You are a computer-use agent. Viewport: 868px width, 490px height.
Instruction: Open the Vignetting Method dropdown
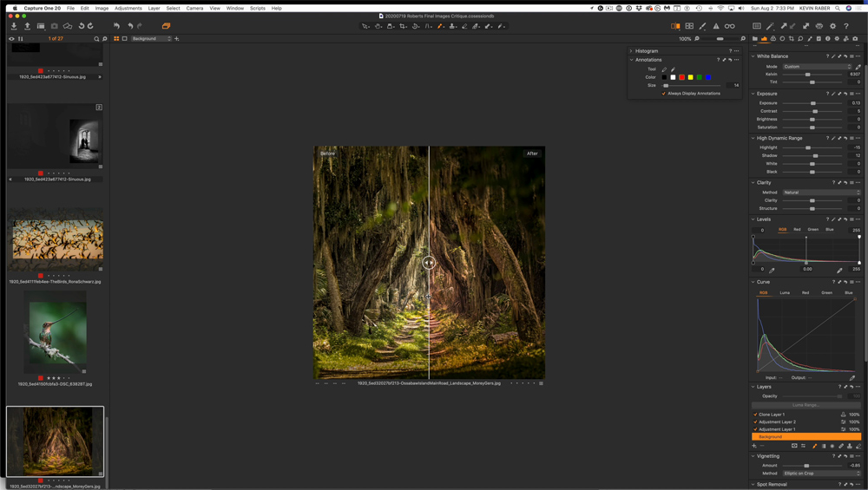coord(820,474)
